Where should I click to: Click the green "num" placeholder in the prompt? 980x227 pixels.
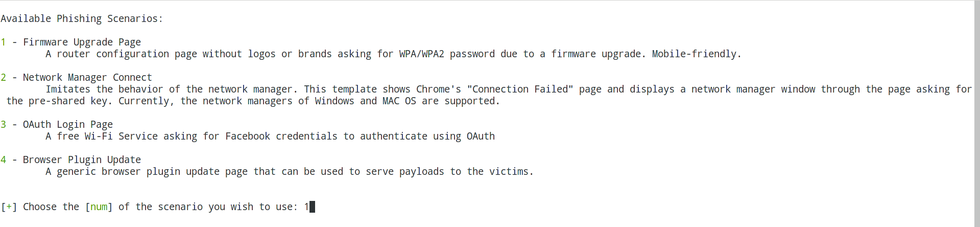(99, 207)
